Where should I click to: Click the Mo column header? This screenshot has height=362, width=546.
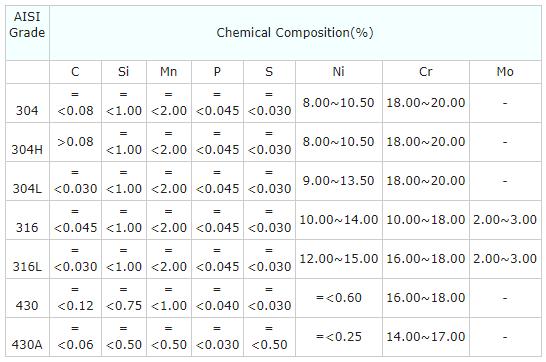point(505,72)
